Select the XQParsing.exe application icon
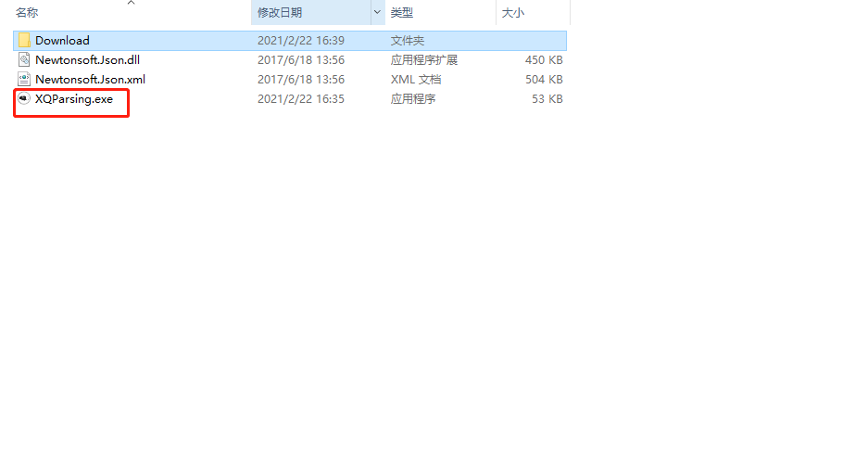 click(x=24, y=98)
